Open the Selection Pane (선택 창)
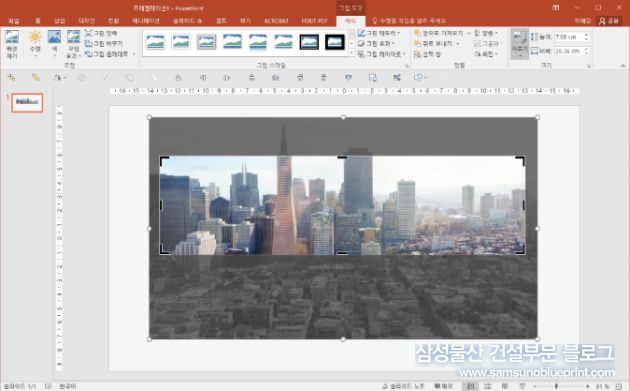Screen dimensions: 630x391 [428, 54]
